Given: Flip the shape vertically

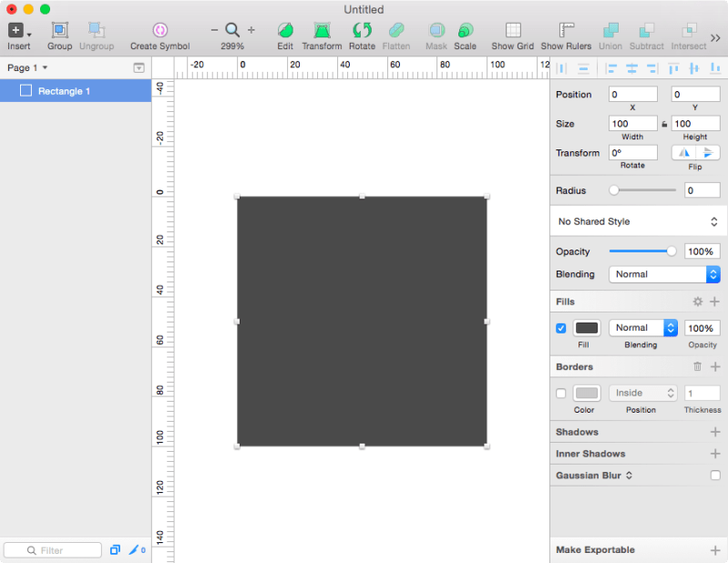Looking at the screenshot, I should (x=708, y=153).
